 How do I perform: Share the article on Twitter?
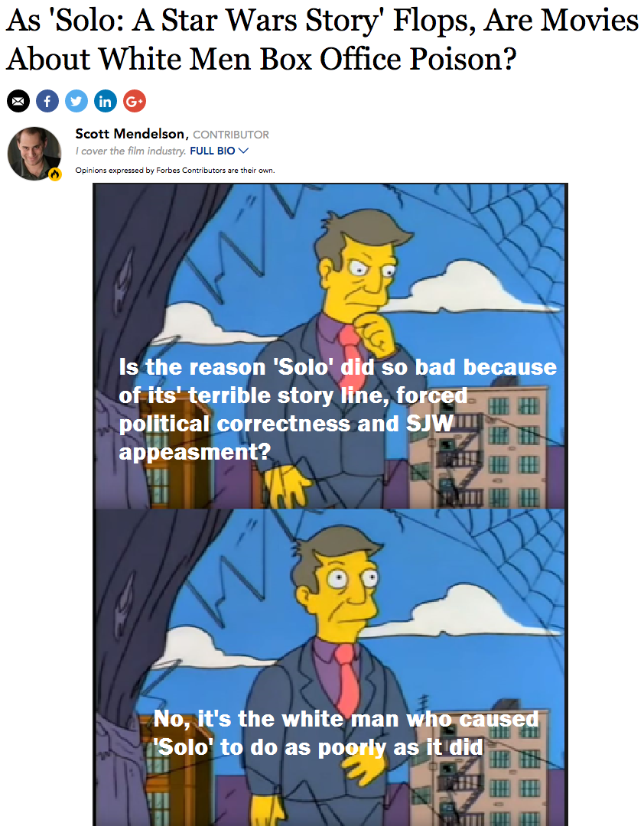point(76,101)
